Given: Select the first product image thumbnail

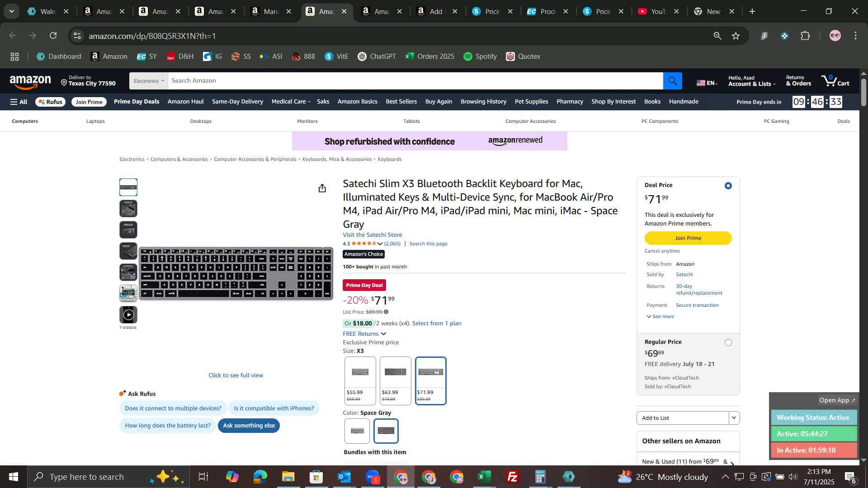Looking at the screenshot, I should (x=128, y=187).
